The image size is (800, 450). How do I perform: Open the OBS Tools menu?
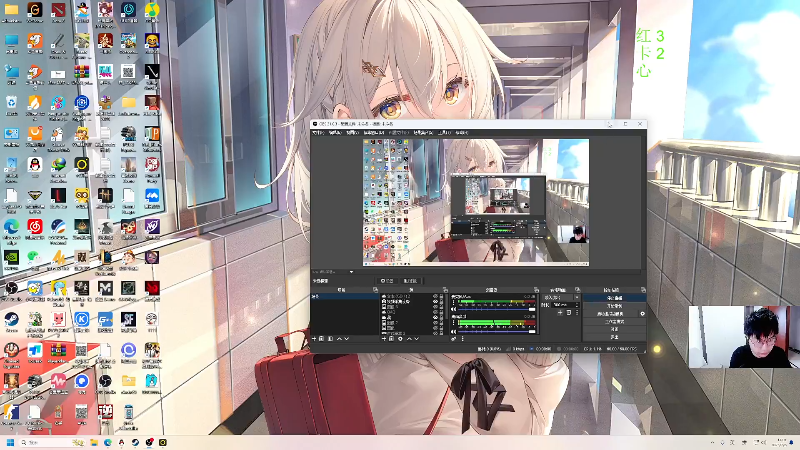444,133
